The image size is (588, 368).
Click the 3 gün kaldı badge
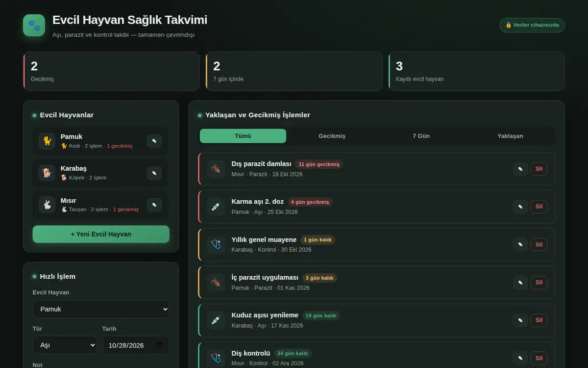click(319, 278)
